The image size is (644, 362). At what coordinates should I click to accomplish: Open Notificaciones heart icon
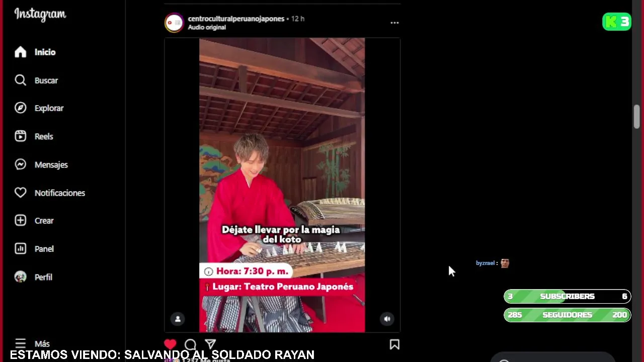click(x=20, y=193)
